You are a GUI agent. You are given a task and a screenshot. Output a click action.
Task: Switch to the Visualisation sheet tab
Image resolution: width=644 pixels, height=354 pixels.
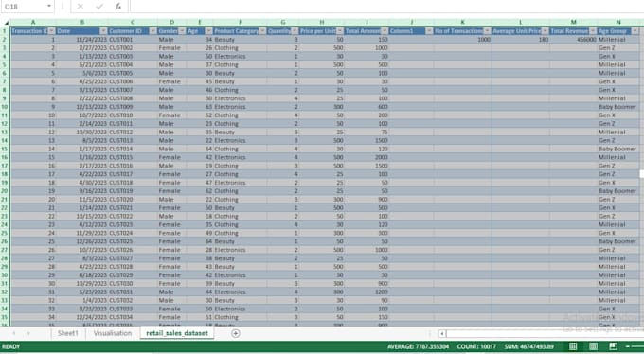(x=113, y=333)
